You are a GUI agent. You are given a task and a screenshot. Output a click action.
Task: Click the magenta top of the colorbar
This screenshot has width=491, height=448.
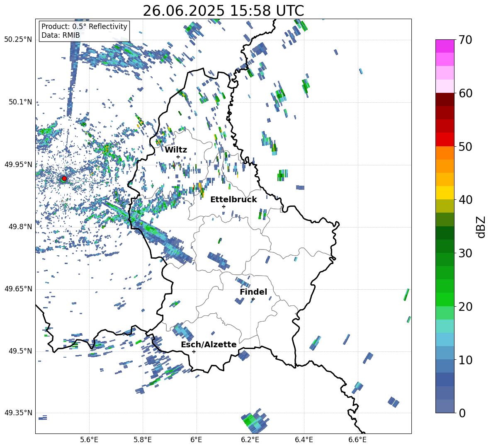(445, 46)
